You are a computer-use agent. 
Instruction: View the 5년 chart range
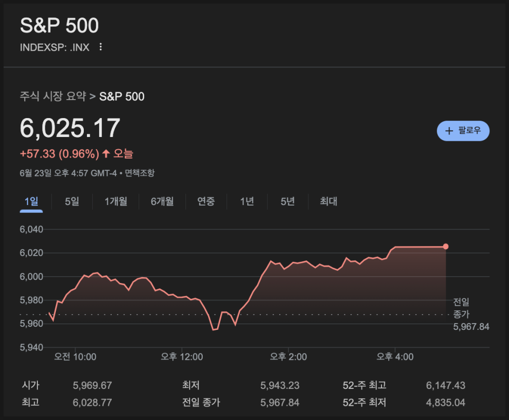pos(288,201)
